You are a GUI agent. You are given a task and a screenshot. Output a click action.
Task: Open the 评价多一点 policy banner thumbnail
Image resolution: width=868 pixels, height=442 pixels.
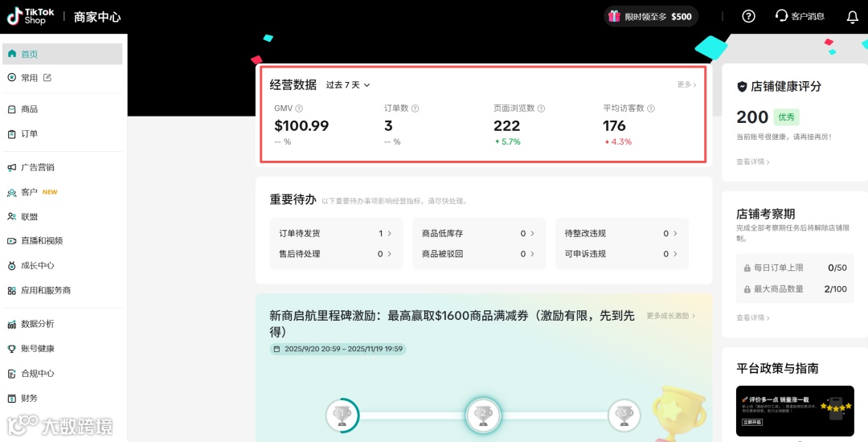click(x=795, y=411)
